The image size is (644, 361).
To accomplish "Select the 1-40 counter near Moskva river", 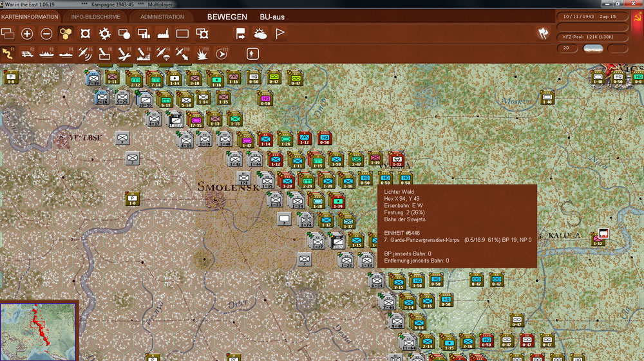I will pos(547,98).
